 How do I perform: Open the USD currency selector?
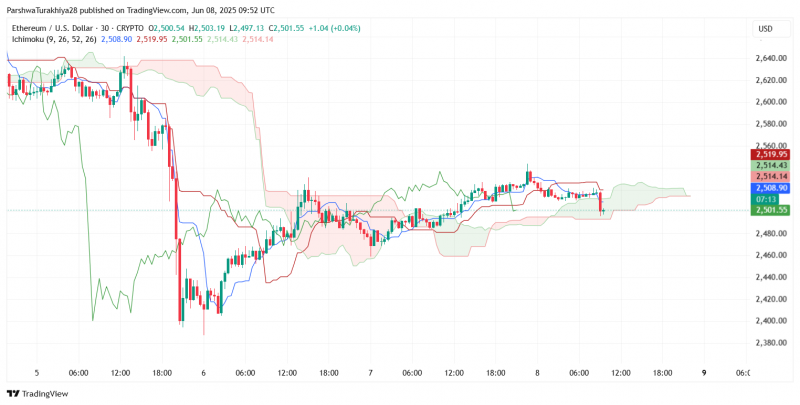point(765,29)
